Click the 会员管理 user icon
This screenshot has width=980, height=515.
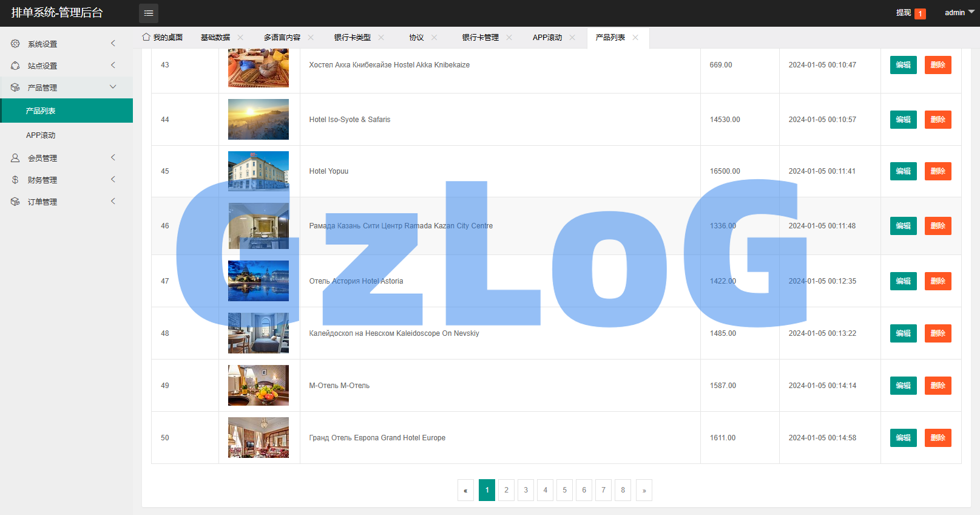pos(15,158)
